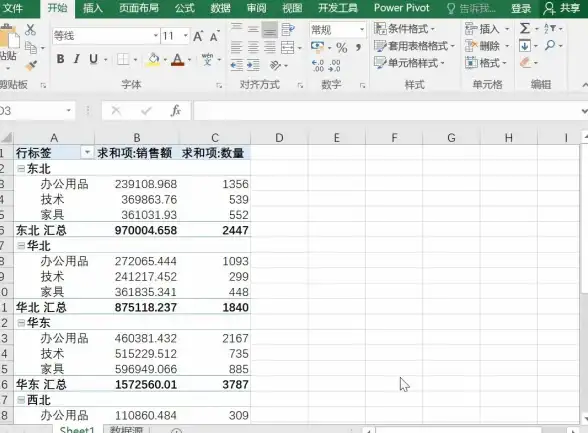Switch to the 公式 tab
The image size is (588, 433).
point(184,8)
